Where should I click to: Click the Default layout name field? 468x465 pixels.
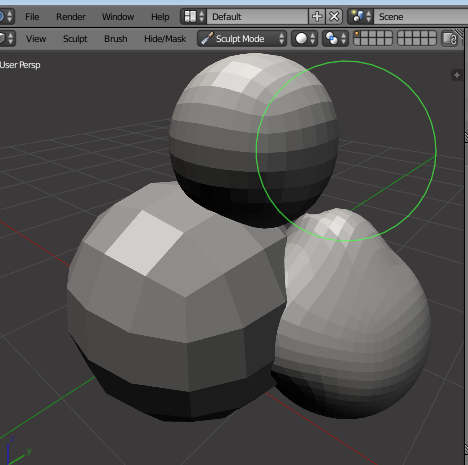coord(257,16)
